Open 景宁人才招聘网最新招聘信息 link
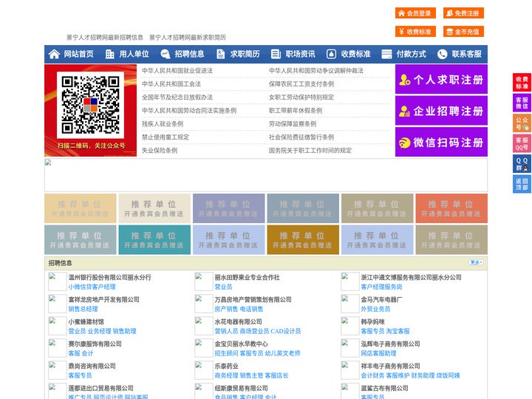 (x=104, y=38)
